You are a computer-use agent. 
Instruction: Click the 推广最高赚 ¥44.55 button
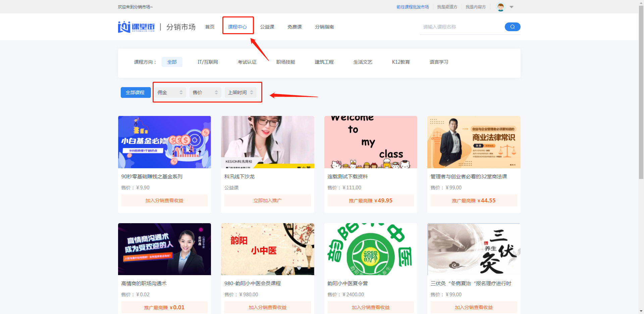pos(474,200)
